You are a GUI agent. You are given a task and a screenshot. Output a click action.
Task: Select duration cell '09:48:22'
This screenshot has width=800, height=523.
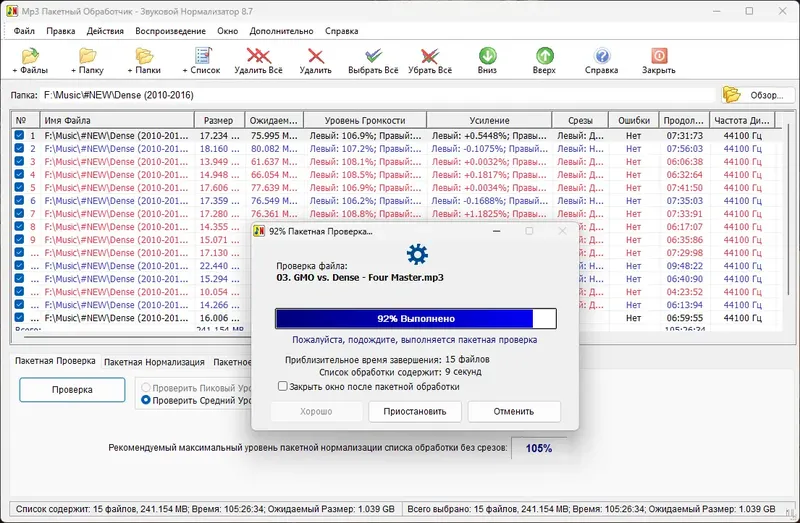pos(684,266)
